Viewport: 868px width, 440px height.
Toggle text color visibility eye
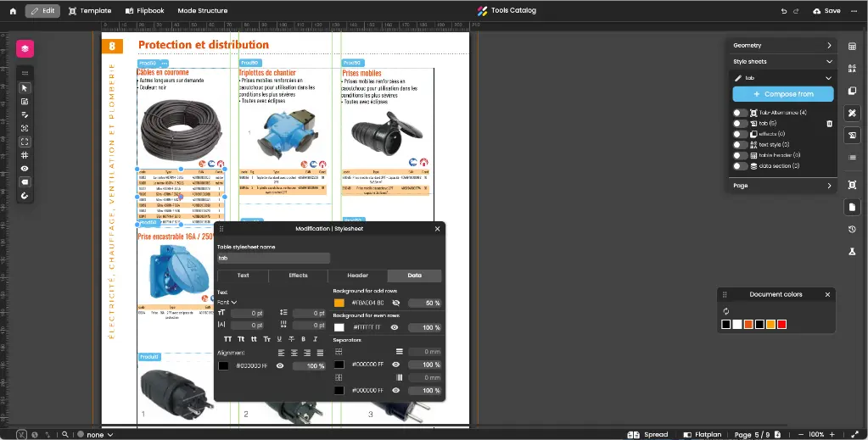[x=280, y=366]
